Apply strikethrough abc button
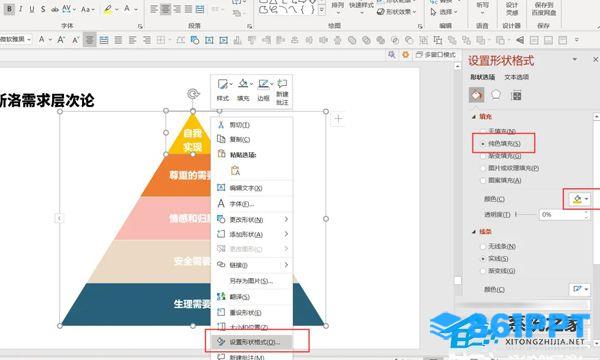This screenshot has height=360, width=600. (55, 9)
